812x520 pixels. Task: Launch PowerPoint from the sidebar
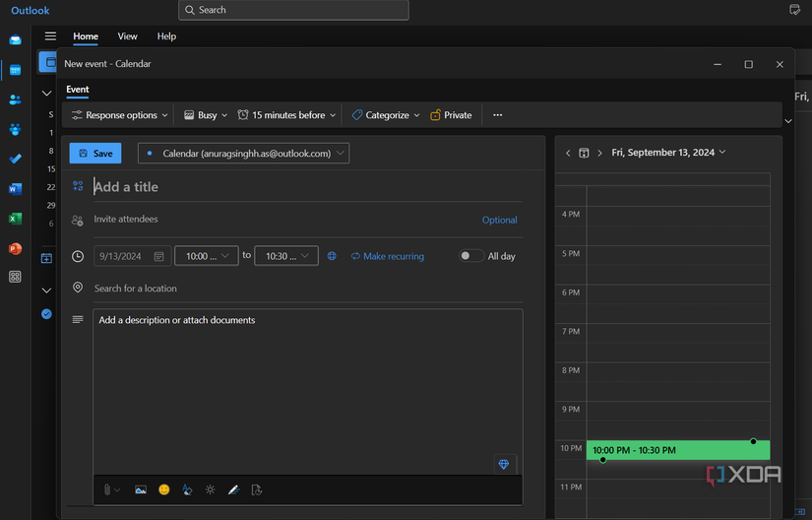(15, 248)
